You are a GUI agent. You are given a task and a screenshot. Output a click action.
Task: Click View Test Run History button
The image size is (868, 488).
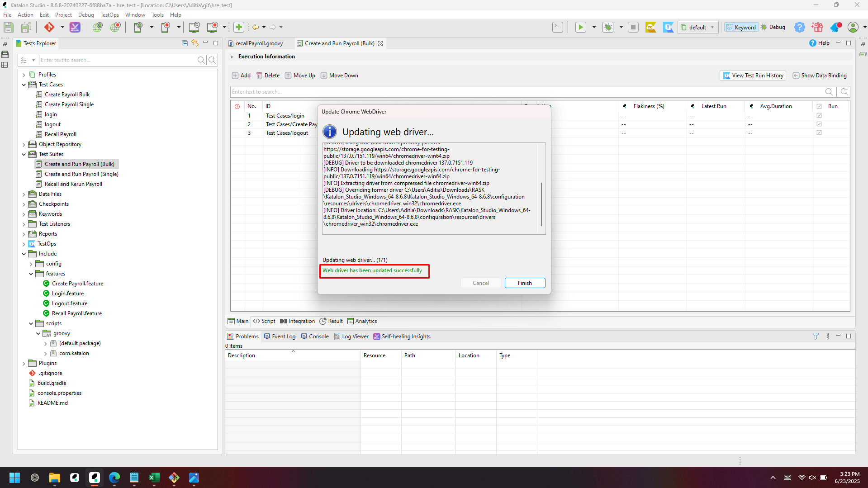753,76
